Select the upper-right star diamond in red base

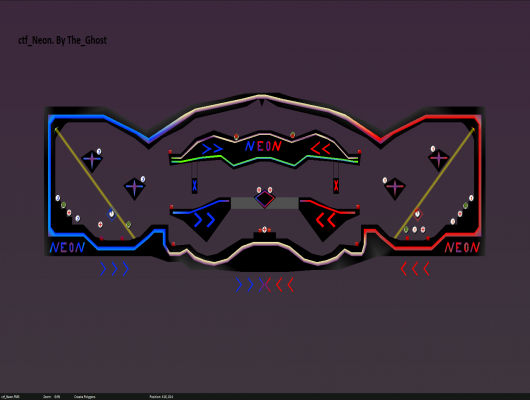[x=439, y=159]
